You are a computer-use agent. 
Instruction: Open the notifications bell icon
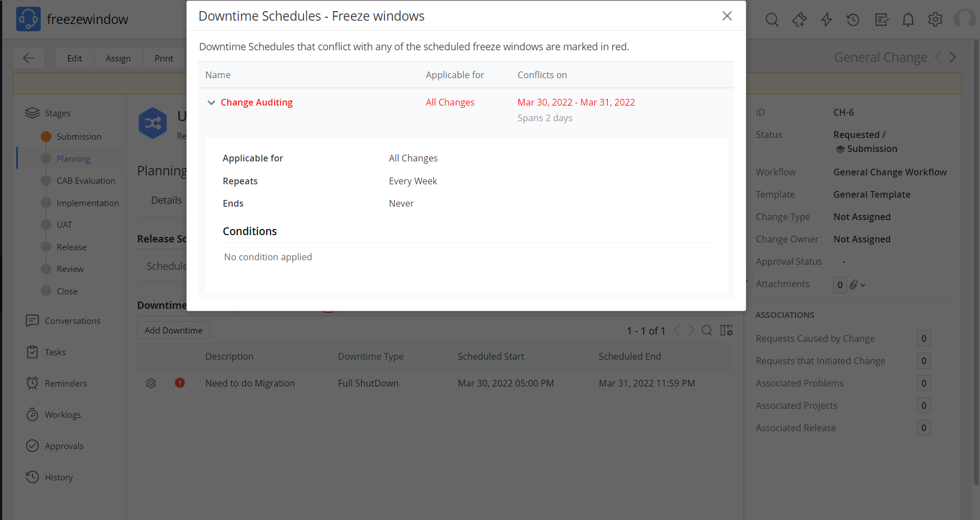tap(908, 20)
